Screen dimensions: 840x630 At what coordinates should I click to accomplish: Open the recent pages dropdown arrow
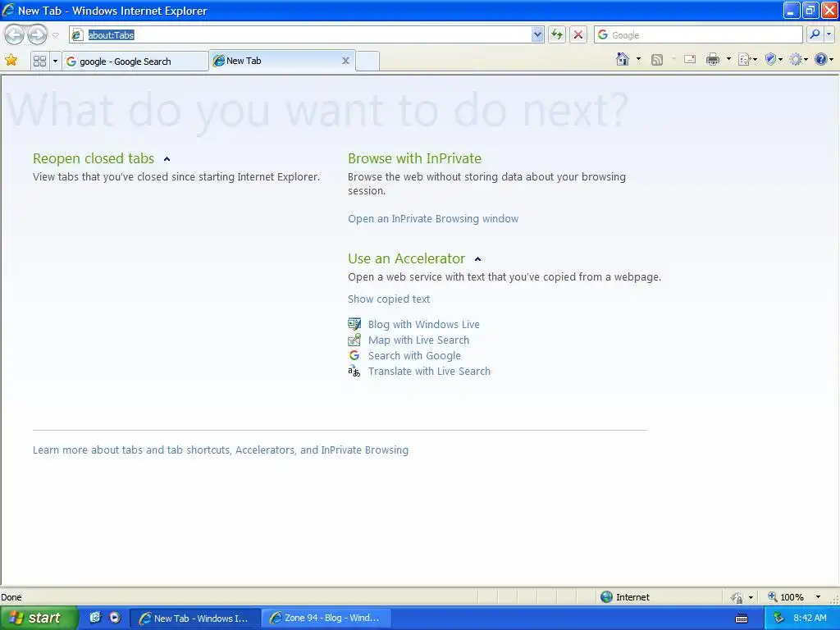click(55, 35)
